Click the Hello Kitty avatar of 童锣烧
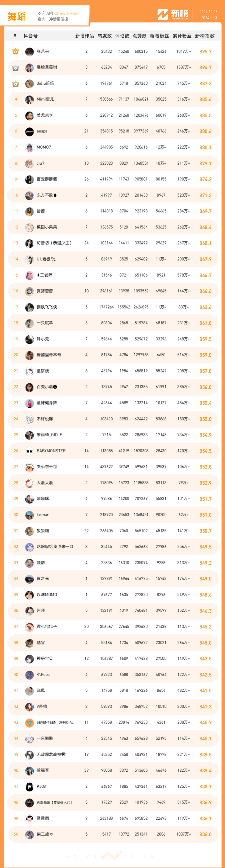 29,371
